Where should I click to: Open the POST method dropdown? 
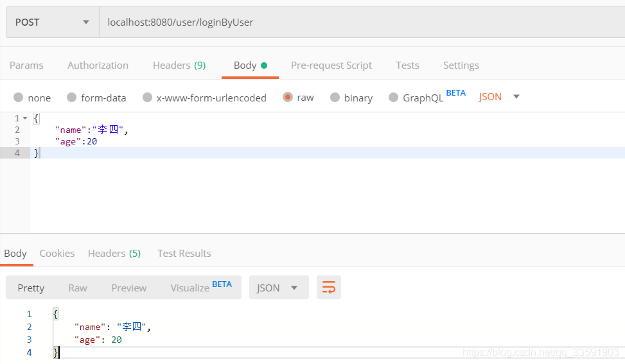[53, 22]
